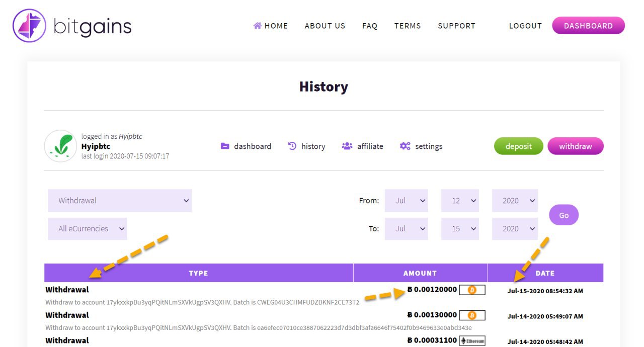This screenshot has height=347, width=644.
Task: Open the FAQ page
Action: (x=370, y=26)
